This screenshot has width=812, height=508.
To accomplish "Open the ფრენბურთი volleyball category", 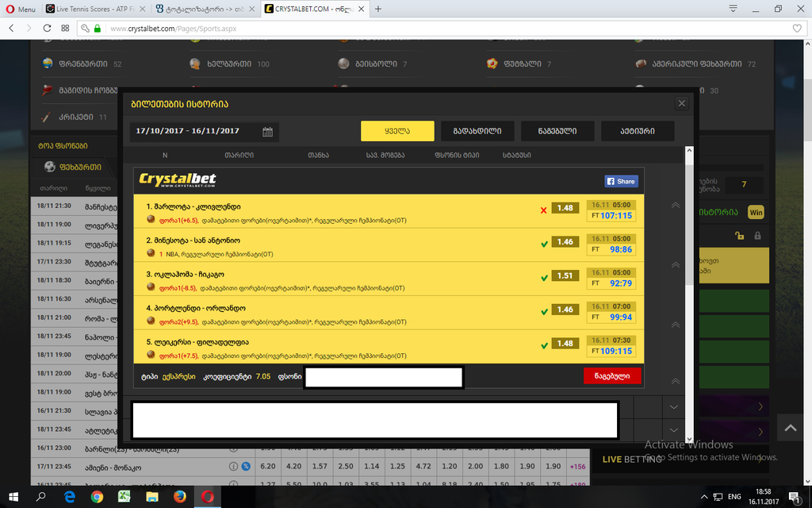I will (x=82, y=63).
